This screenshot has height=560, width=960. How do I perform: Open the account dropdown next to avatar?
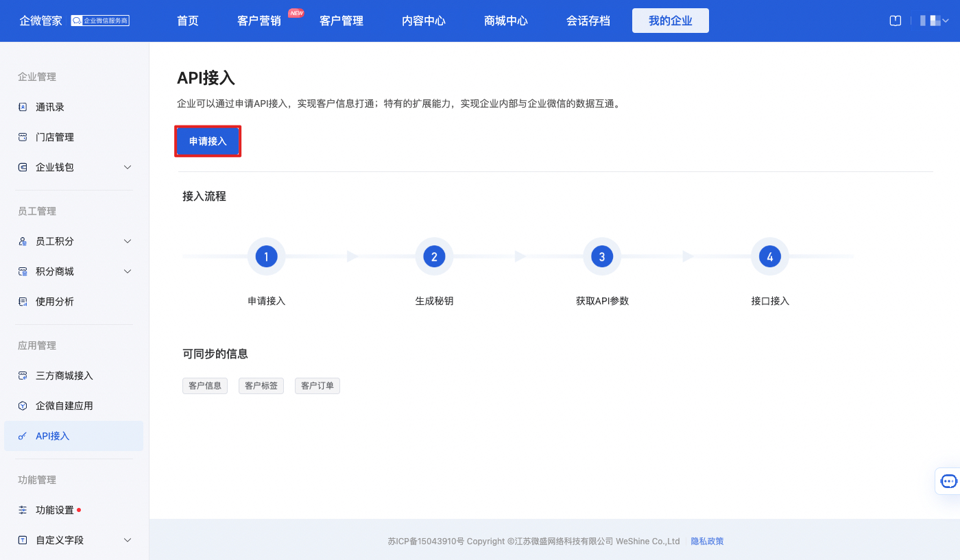point(944,21)
